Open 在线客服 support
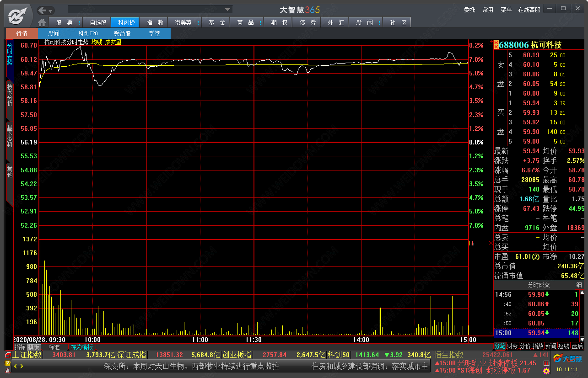 (529, 10)
